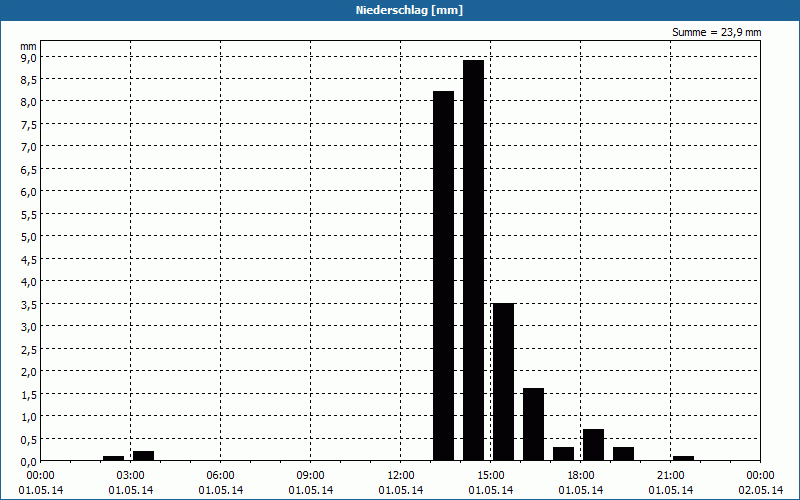
Task: Click the small bar after 21:00
Action: click(683, 459)
